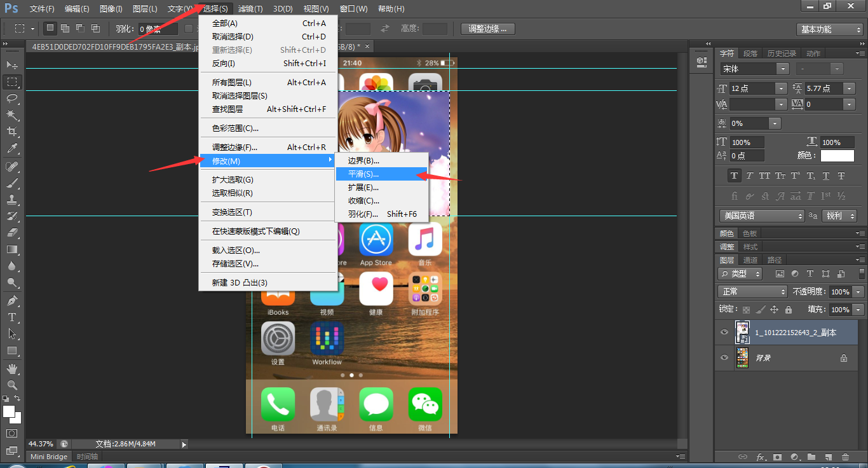The image size is (868, 468).
Task: Select the Gradient tool
Action: 12,249
